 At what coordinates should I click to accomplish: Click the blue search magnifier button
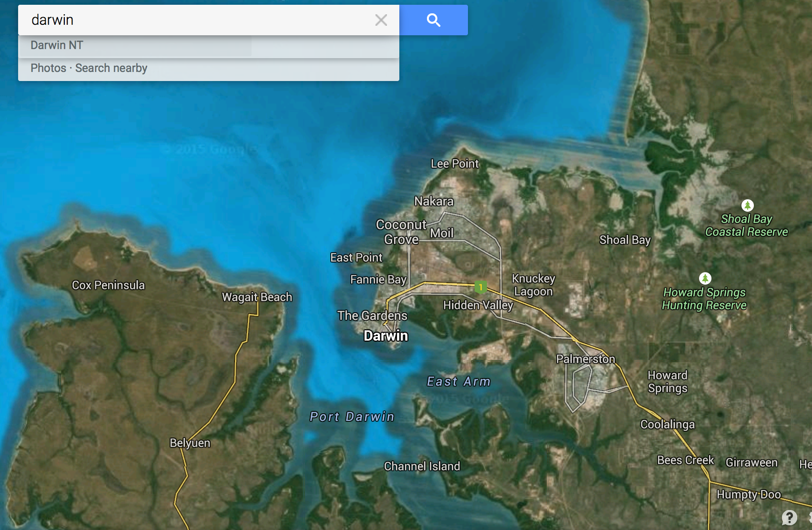[x=433, y=20]
